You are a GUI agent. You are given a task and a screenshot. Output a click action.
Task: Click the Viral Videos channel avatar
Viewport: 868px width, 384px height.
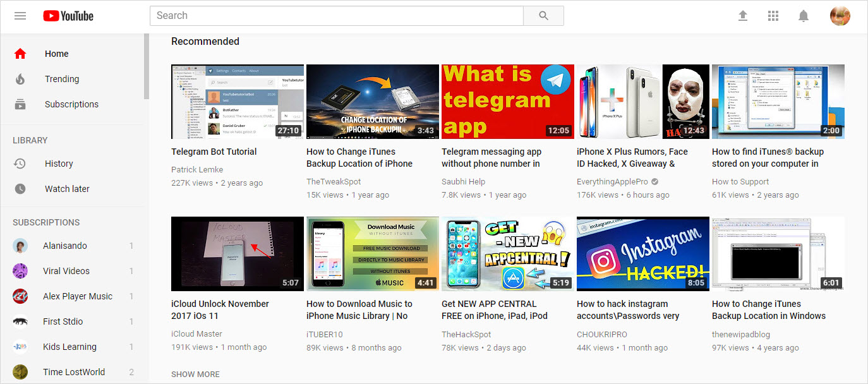(x=20, y=271)
